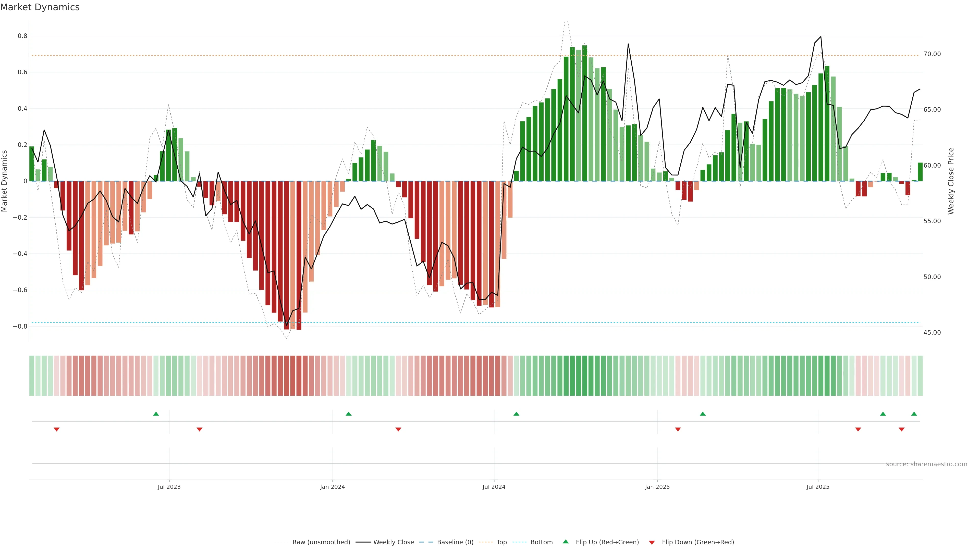Toggle the Weekly Close legend entry
Screen dimensions: 980x551
(x=393, y=542)
